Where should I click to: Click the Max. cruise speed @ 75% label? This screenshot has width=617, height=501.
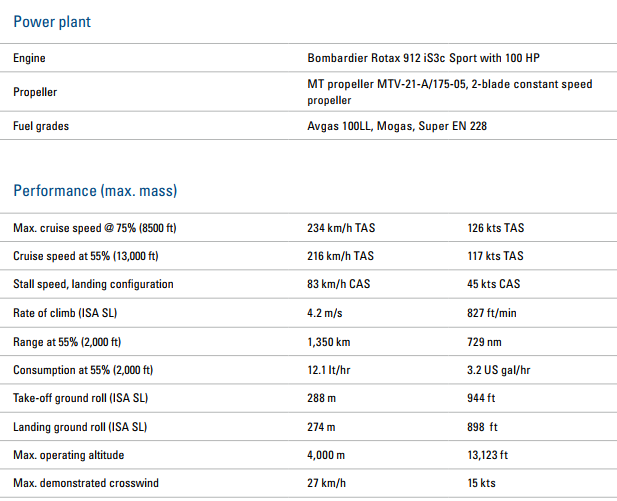point(95,228)
